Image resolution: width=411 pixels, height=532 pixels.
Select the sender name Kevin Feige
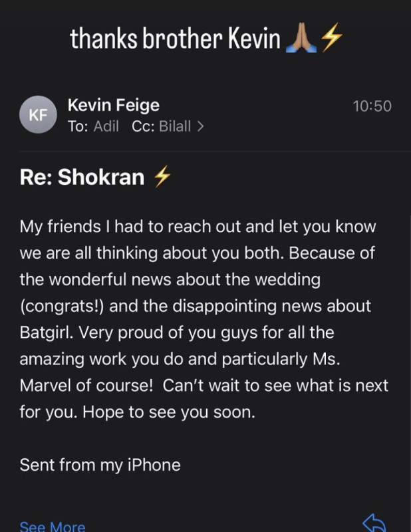[113, 105]
